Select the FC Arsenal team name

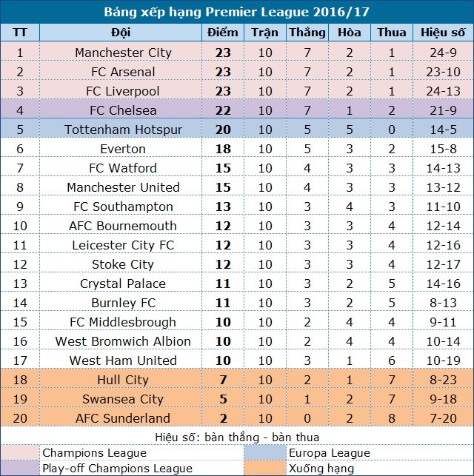[123, 72]
